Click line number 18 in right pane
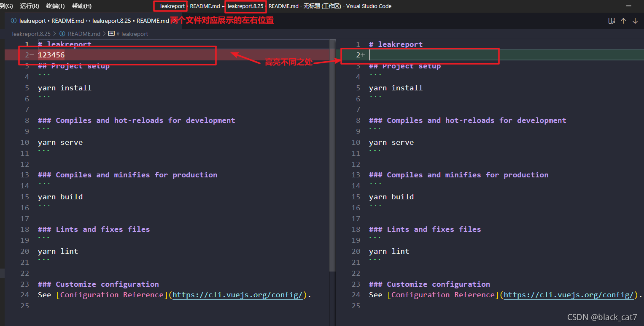Screen dimensions: 644x326 pos(356,229)
